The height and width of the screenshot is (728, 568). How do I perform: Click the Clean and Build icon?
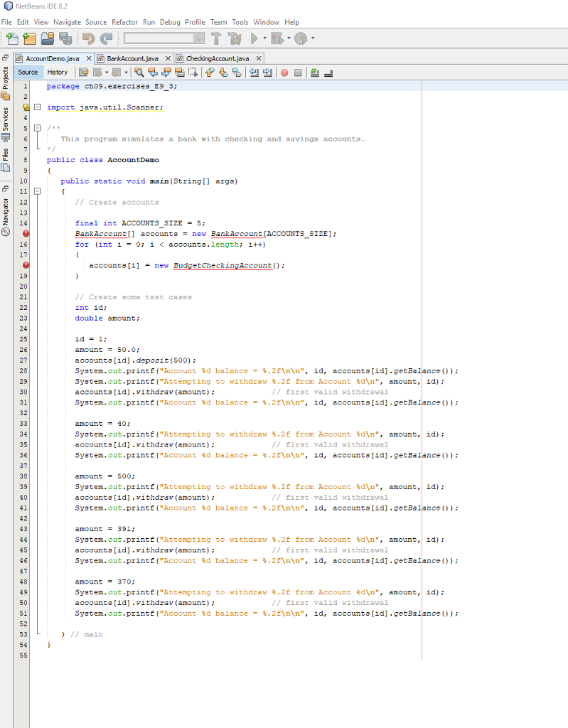click(x=235, y=38)
